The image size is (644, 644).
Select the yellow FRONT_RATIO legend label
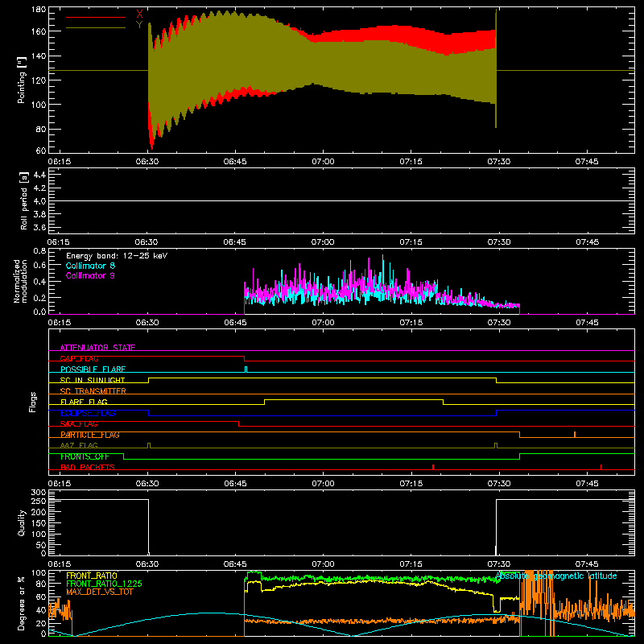point(92,576)
